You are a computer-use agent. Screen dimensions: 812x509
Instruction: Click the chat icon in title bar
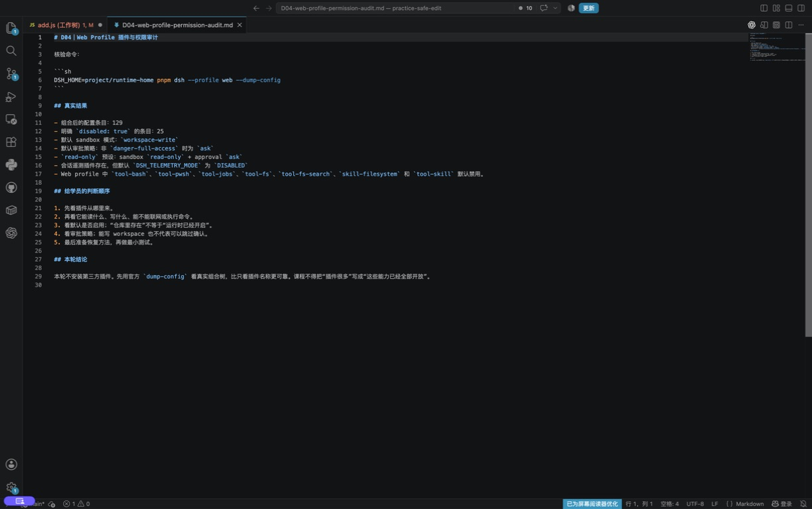544,8
